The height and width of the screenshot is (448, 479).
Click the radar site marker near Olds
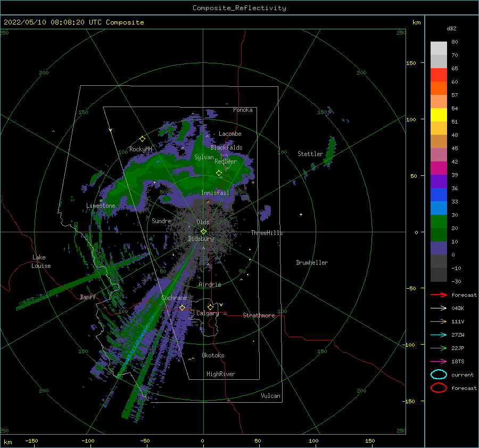tap(203, 232)
